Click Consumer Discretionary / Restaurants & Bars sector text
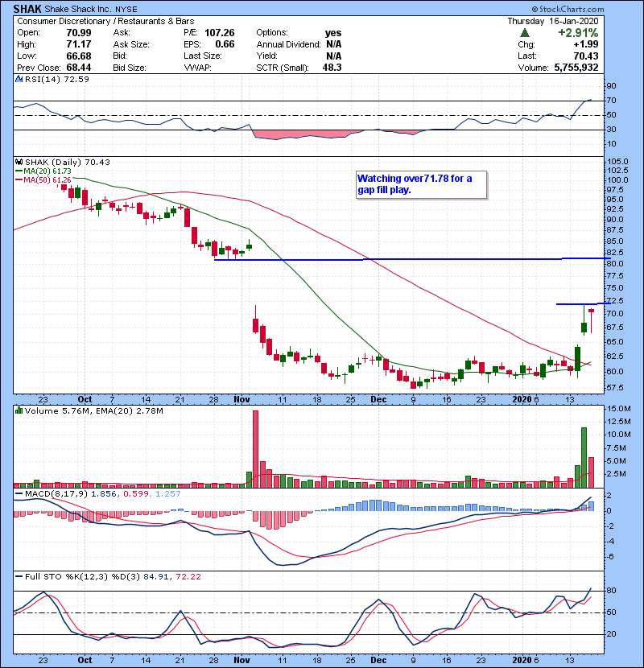This screenshot has height=668, width=644. click(x=105, y=21)
